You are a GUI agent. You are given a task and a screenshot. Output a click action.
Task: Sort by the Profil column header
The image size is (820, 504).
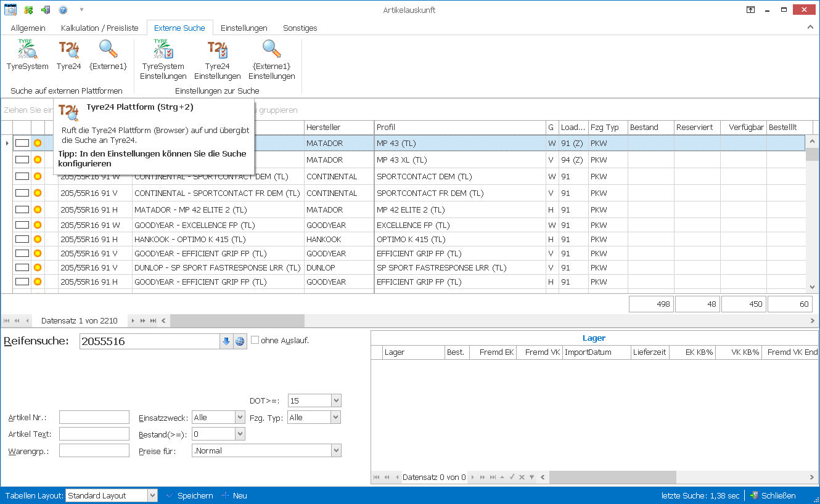[460, 127]
